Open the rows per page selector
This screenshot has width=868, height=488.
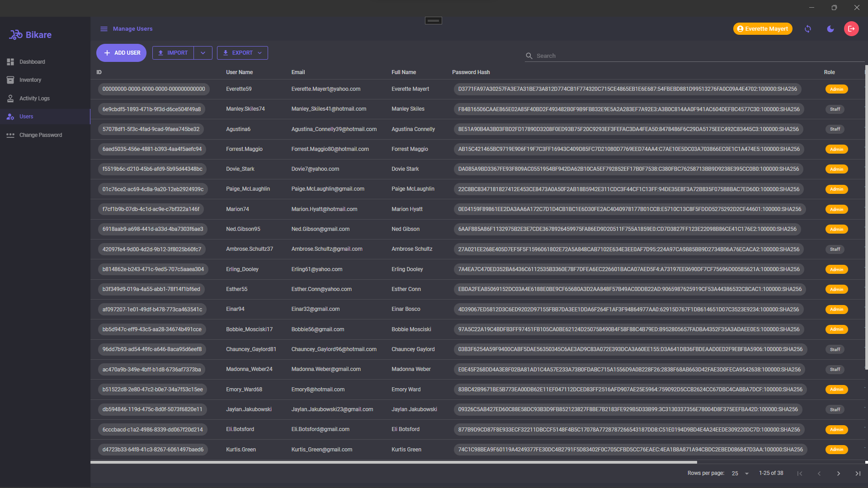(740, 474)
